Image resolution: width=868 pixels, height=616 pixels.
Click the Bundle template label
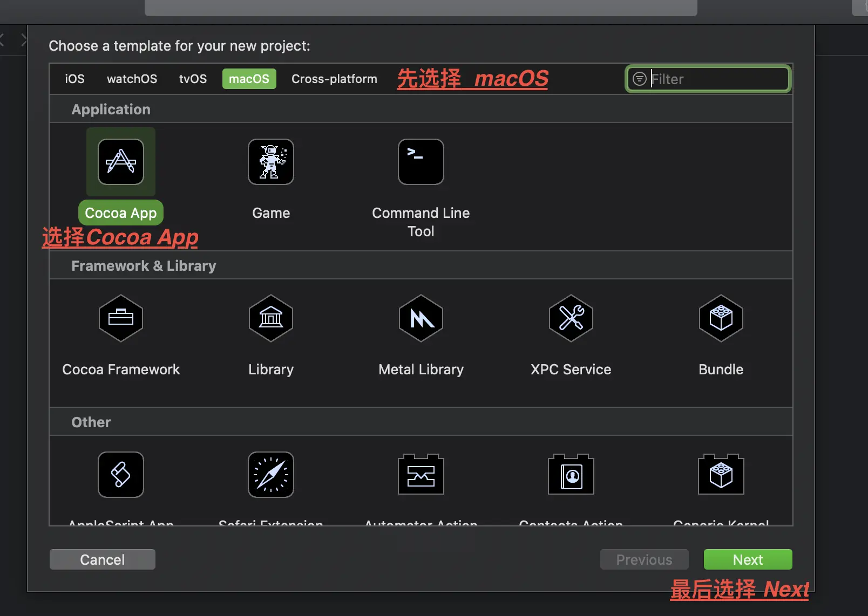coord(721,369)
